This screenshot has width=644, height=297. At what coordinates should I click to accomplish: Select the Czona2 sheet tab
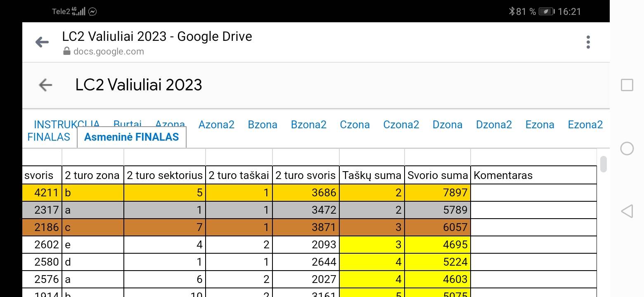[x=401, y=125]
